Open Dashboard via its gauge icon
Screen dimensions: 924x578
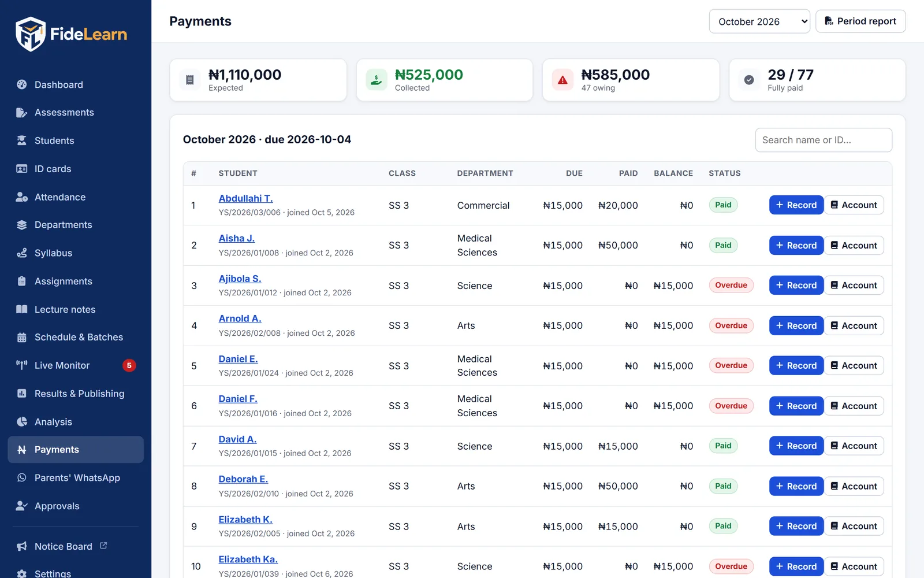click(x=22, y=84)
